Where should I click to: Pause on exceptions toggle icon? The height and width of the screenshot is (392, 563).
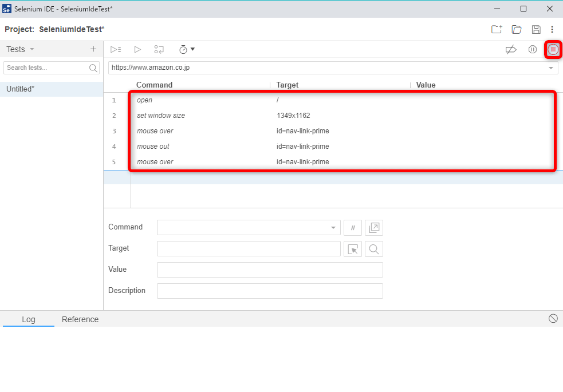point(533,49)
